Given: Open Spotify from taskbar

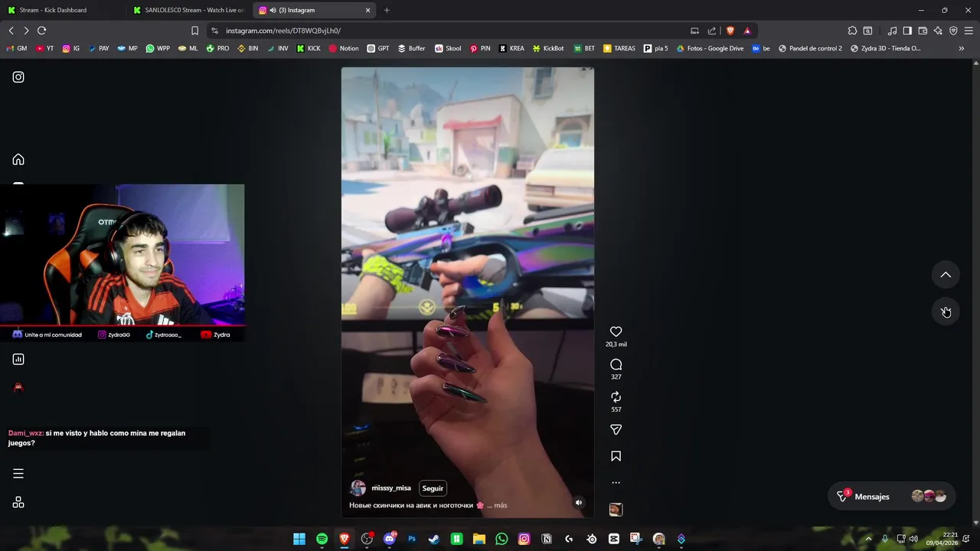Looking at the screenshot, I should tap(322, 539).
